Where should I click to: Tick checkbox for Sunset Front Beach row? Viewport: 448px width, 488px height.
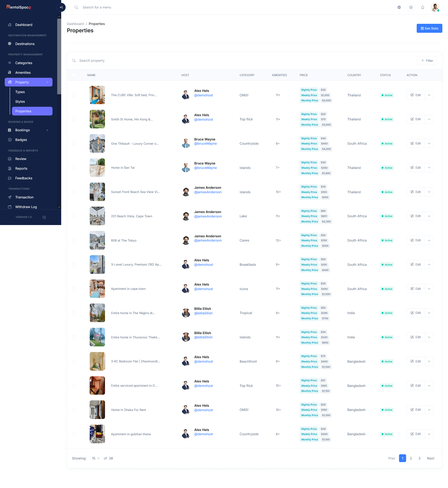point(74,192)
